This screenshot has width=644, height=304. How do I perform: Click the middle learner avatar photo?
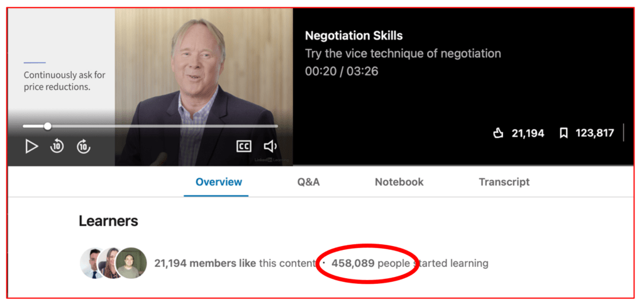tap(111, 263)
